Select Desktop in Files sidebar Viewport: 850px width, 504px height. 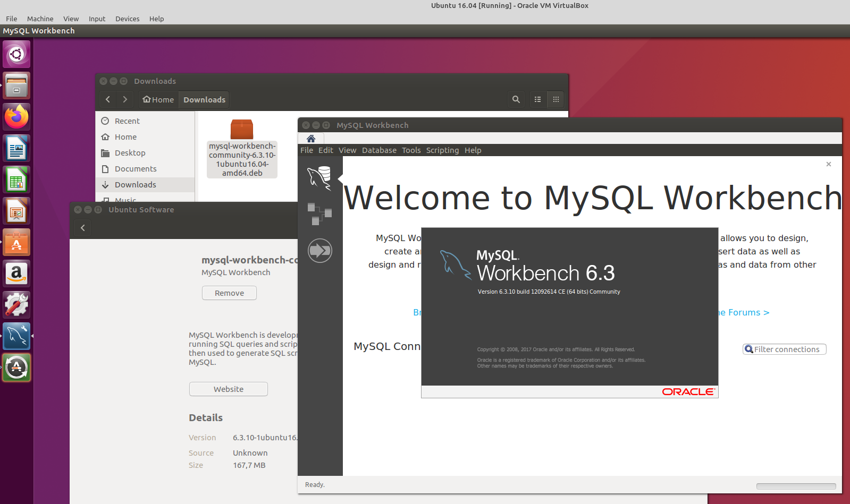[x=145, y=153]
